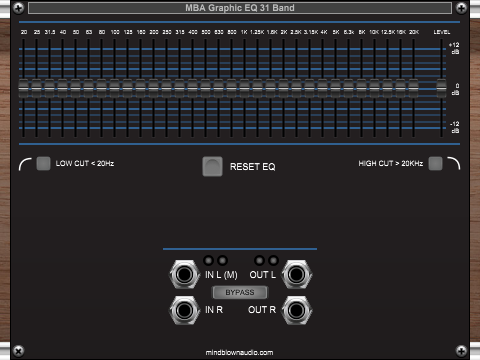Click the 200 Hz band slider handle
480x360 pixels.
pyautogui.click(x=153, y=88)
